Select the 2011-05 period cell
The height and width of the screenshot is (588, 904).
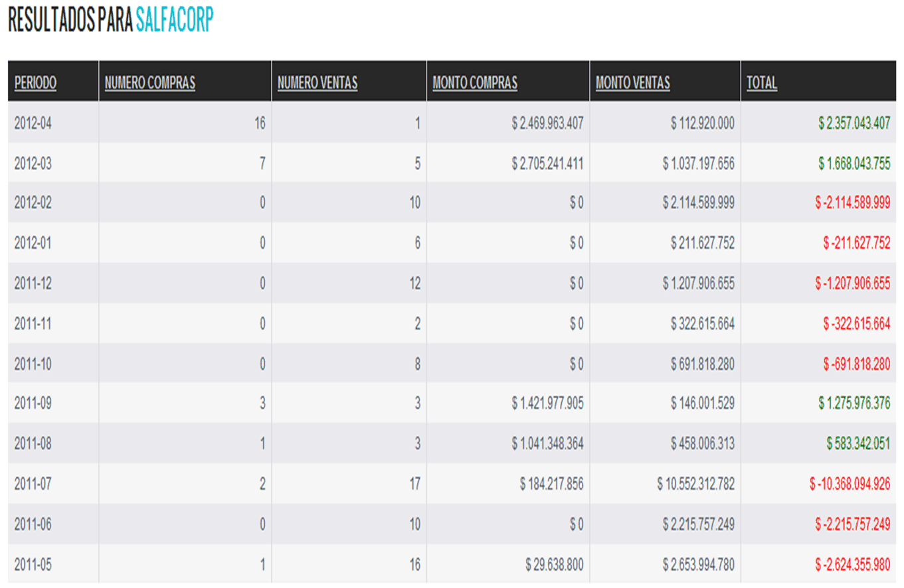[33, 565]
